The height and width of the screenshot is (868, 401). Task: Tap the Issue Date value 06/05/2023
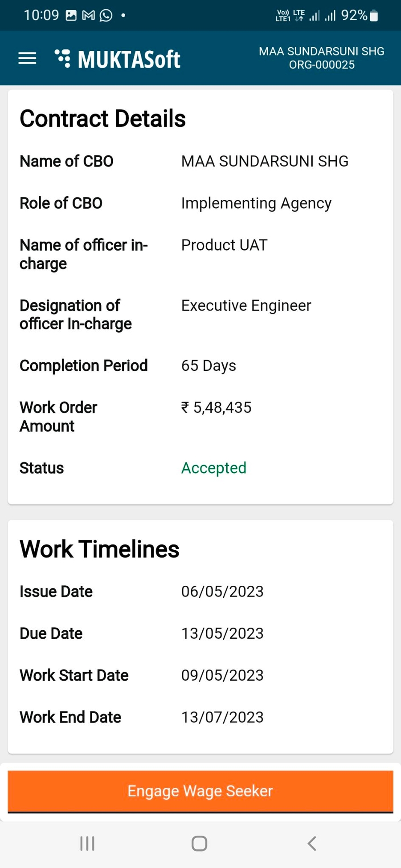click(222, 592)
